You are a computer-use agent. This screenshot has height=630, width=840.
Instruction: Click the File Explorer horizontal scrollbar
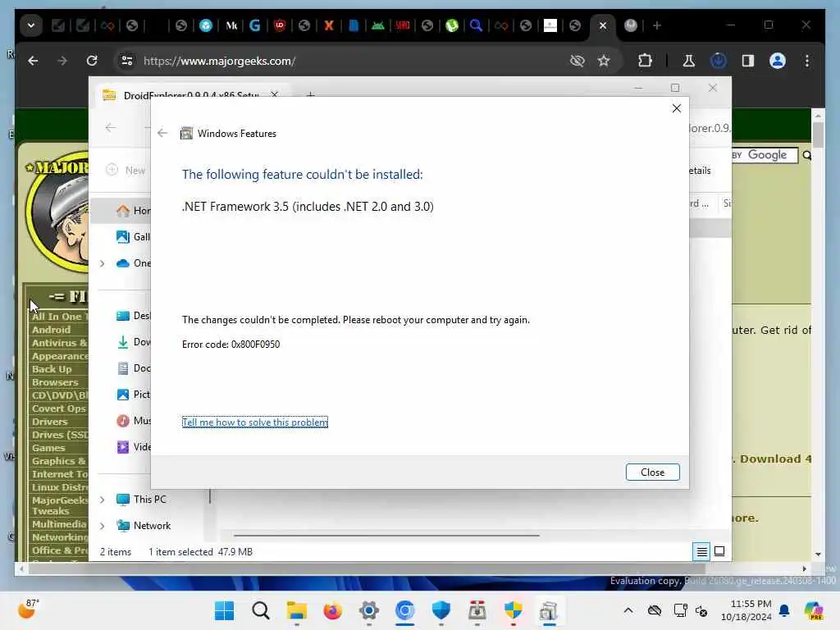(386, 535)
